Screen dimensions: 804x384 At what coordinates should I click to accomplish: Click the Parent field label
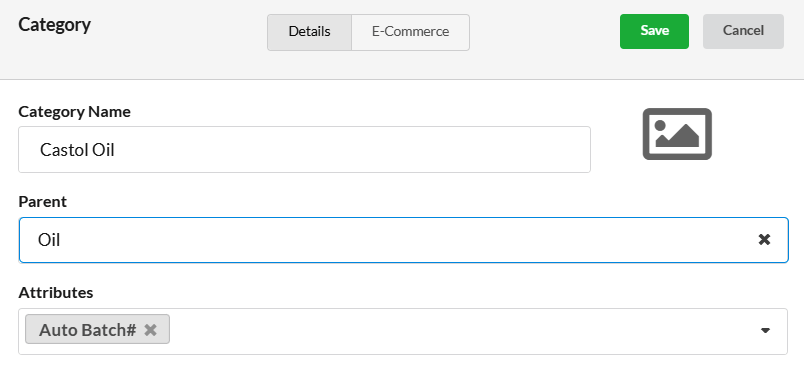(43, 201)
